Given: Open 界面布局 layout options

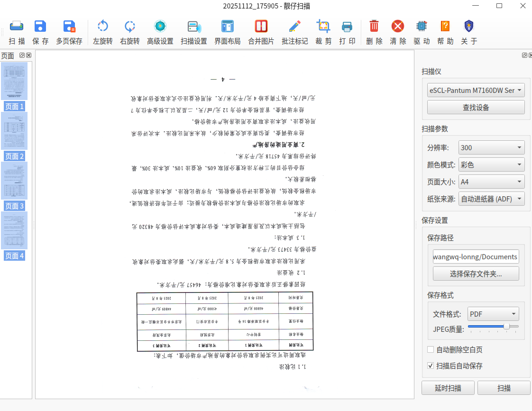Looking at the screenshot, I should [228, 33].
